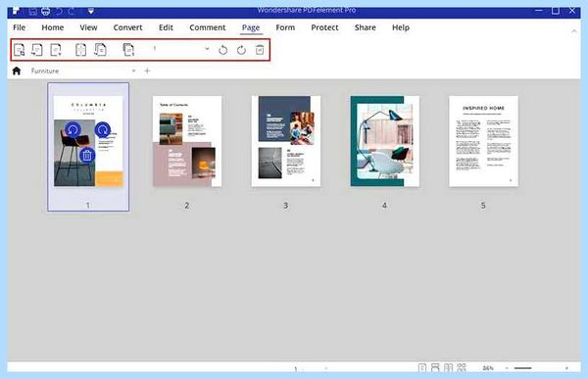Select page 5 Inspired Home thumbnail
The width and height of the screenshot is (588, 379).
coord(483,141)
